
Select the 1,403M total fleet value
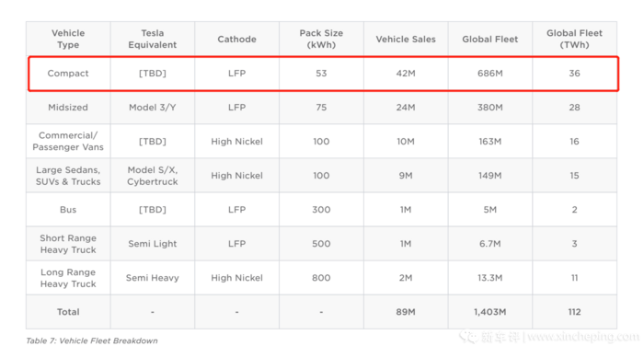pos(490,312)
